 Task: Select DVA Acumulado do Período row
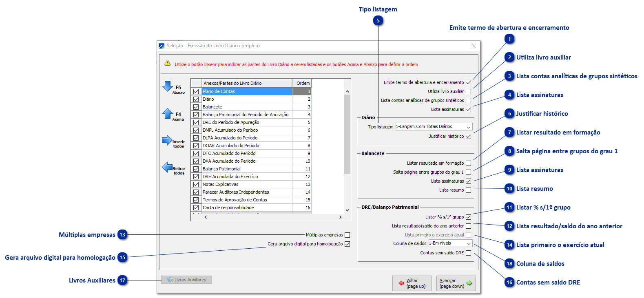coord(251,161)
